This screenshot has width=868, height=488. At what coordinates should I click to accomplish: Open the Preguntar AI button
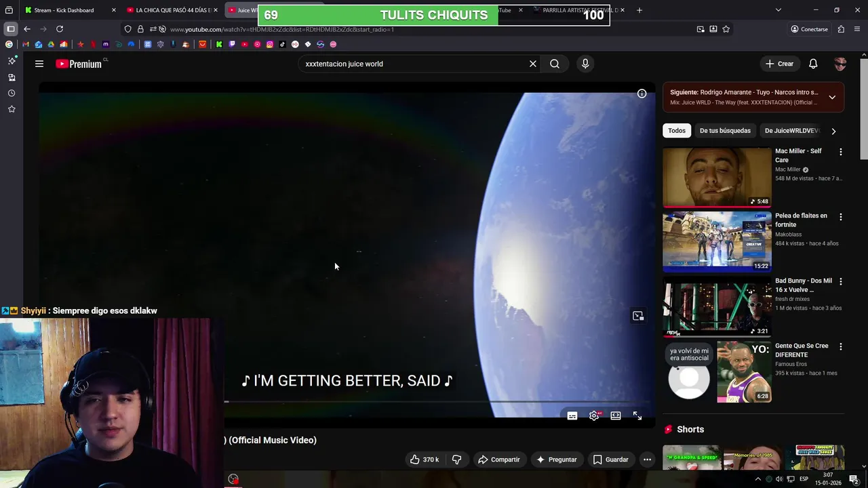[x=556, y=460]
